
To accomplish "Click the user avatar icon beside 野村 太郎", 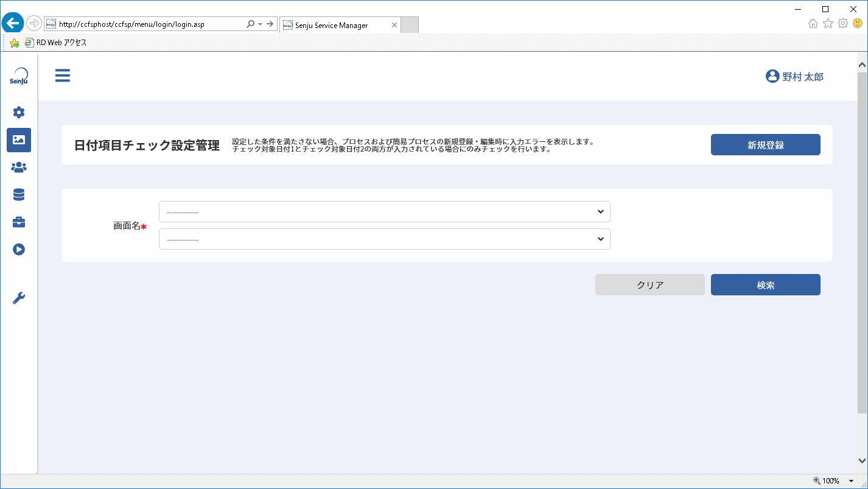I will point(772,76).
